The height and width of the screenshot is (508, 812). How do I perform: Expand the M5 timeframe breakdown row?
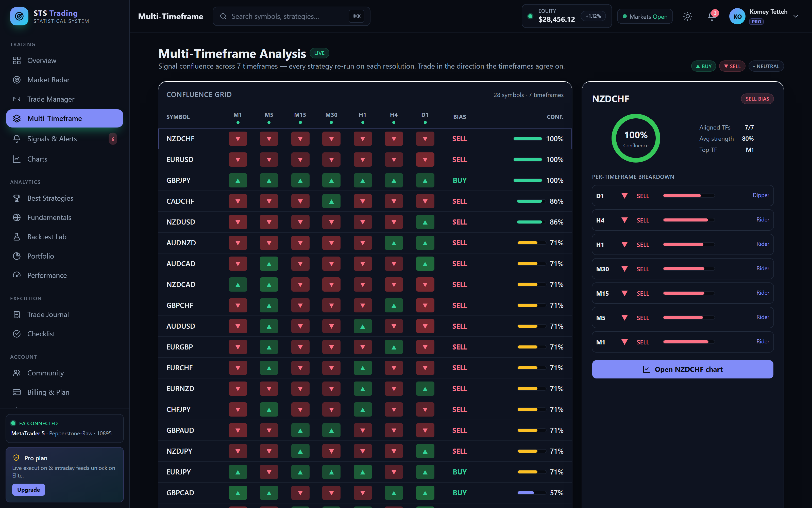point(683,317)
